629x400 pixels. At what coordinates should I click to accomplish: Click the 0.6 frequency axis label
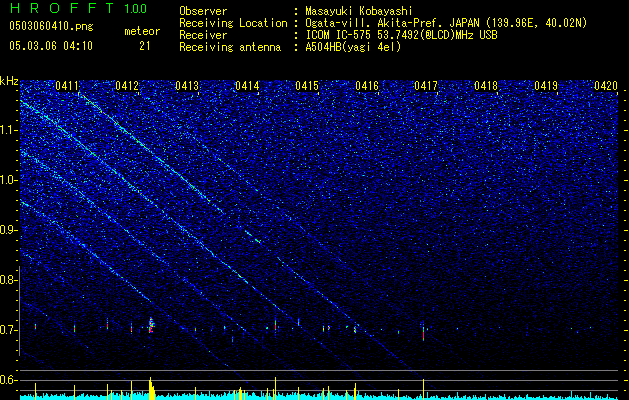(9, 380)
